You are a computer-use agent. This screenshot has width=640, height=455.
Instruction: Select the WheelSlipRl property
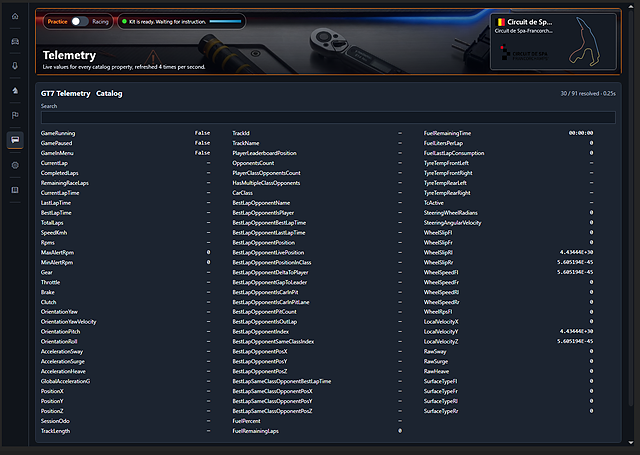tap(438, 252)
